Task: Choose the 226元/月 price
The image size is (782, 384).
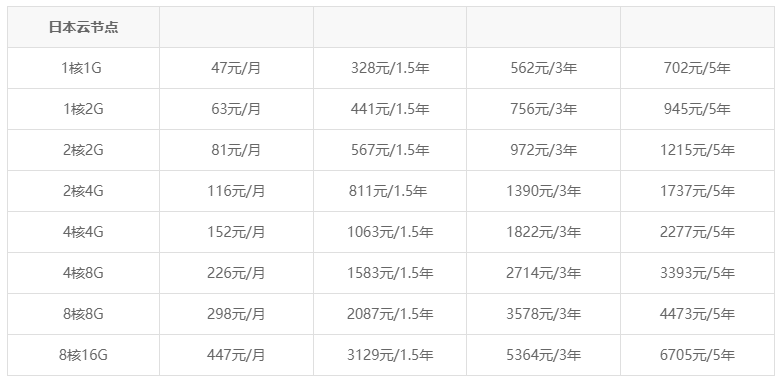Action: 236,273
